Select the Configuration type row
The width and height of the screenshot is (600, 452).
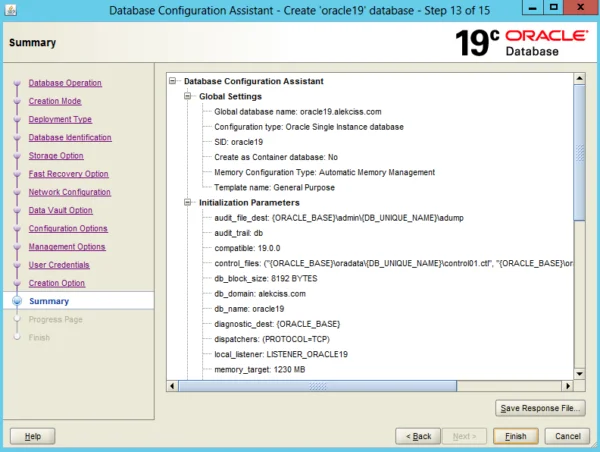tap(309, 127)
